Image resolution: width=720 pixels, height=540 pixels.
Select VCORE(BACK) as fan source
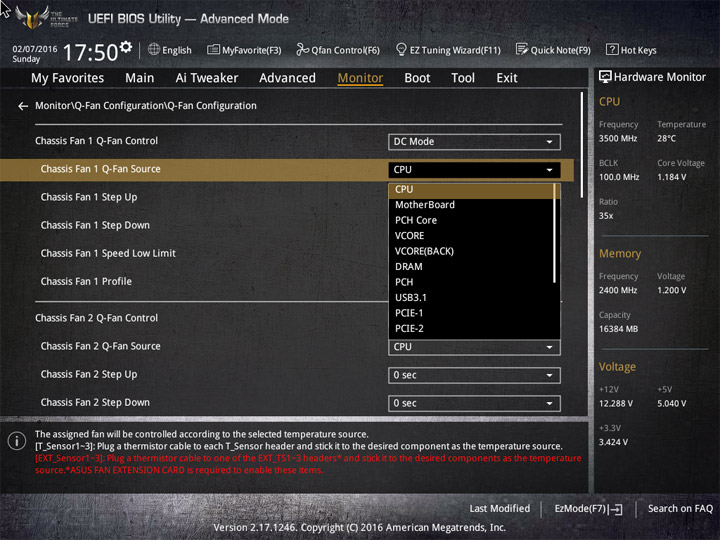[x=471, y=251]
